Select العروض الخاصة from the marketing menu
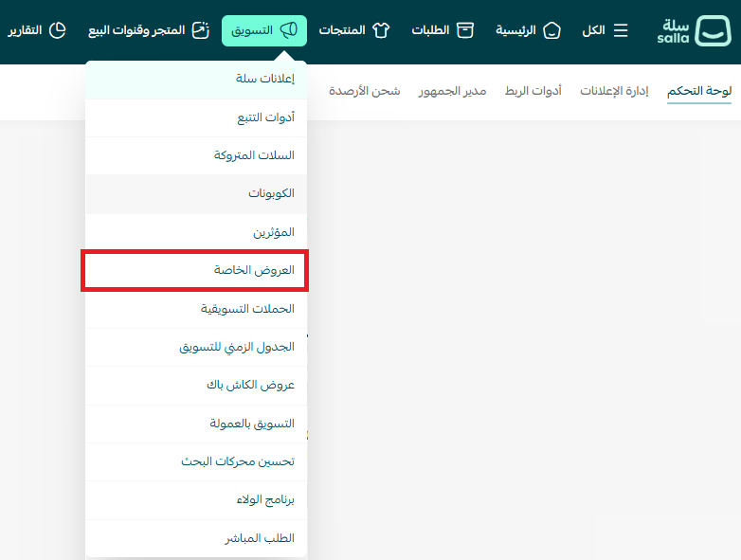Image resolution: width=741 pixels, height=560 pixels. coord(254,270)
